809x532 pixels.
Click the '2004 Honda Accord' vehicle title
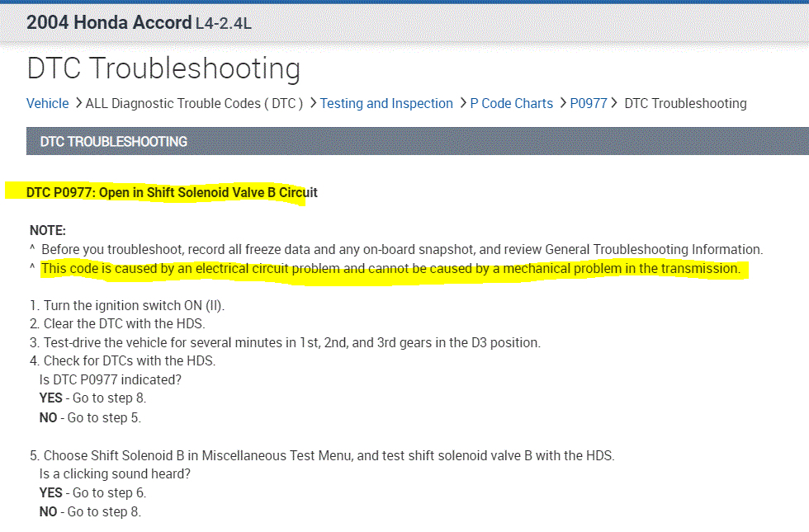point(109,23)
